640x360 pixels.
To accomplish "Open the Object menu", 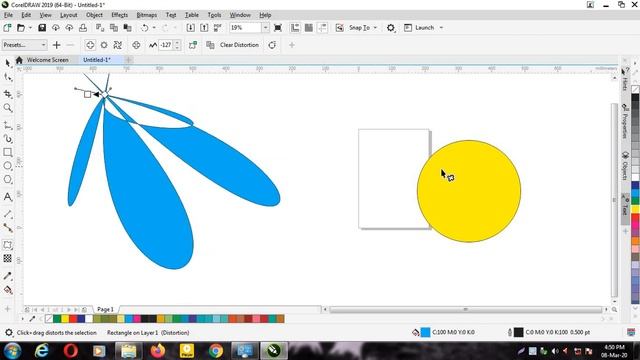I will coord(94,15).
